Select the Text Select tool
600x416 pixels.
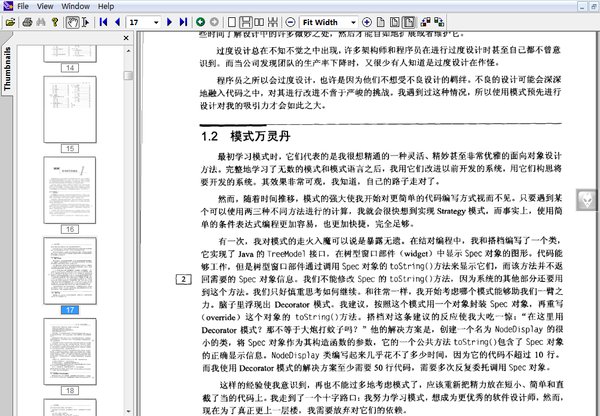86,22
